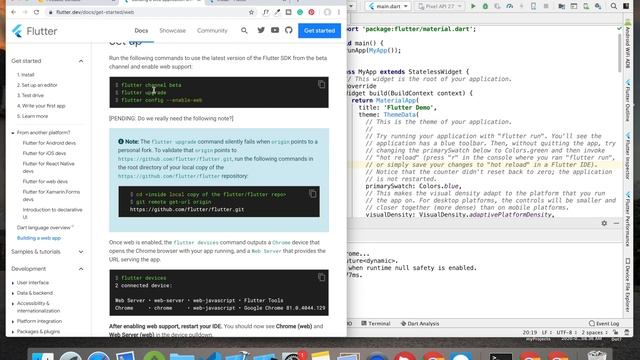Click the red extension icon in Chrome toolbar
This screenshot has width=640, height=360.
[x=311, y=12]
